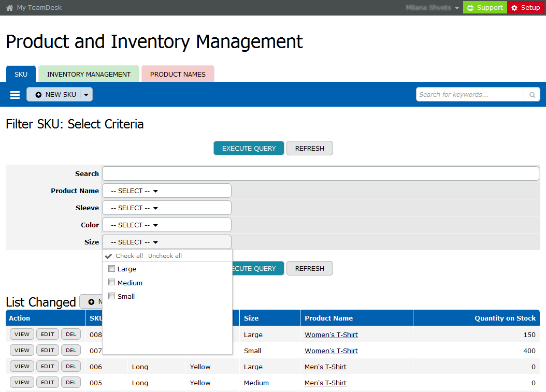
Task: Open the user account menu arrow
Action: (457, 8)
